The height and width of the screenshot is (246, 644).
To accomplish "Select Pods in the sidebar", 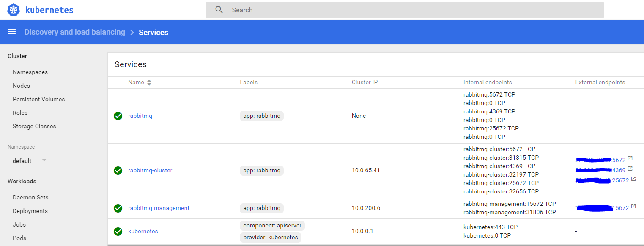I will [x=19, y=238].
